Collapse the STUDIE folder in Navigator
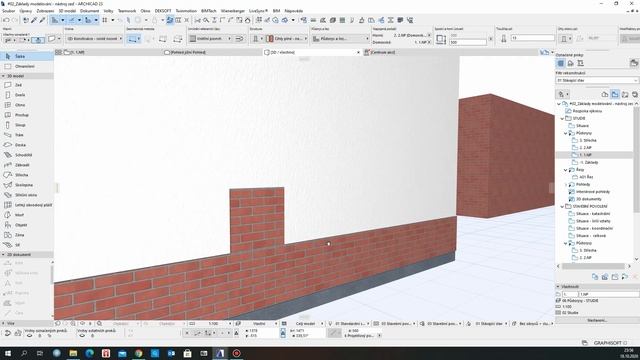 562,118
